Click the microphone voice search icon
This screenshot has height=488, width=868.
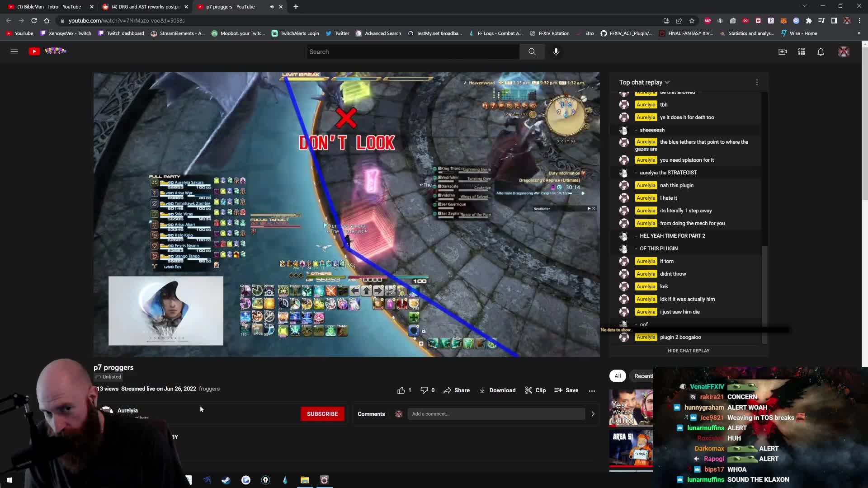tap(556, 52)
